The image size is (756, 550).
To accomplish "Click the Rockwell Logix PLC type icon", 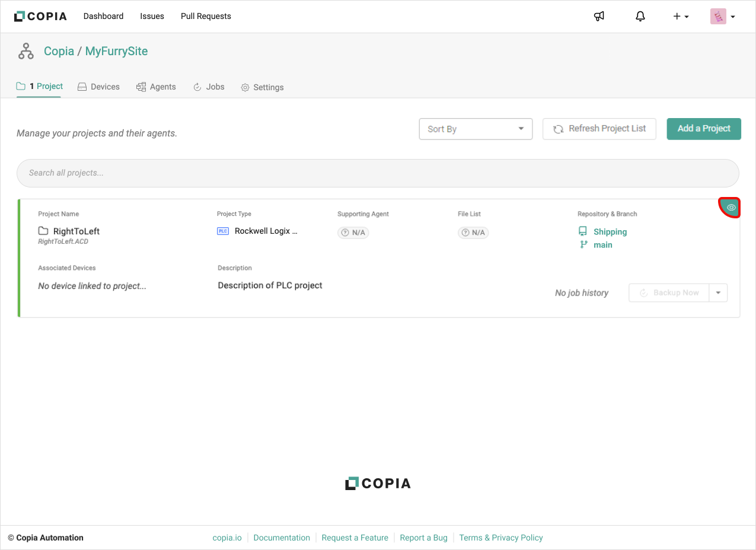I will pos(223,231).
